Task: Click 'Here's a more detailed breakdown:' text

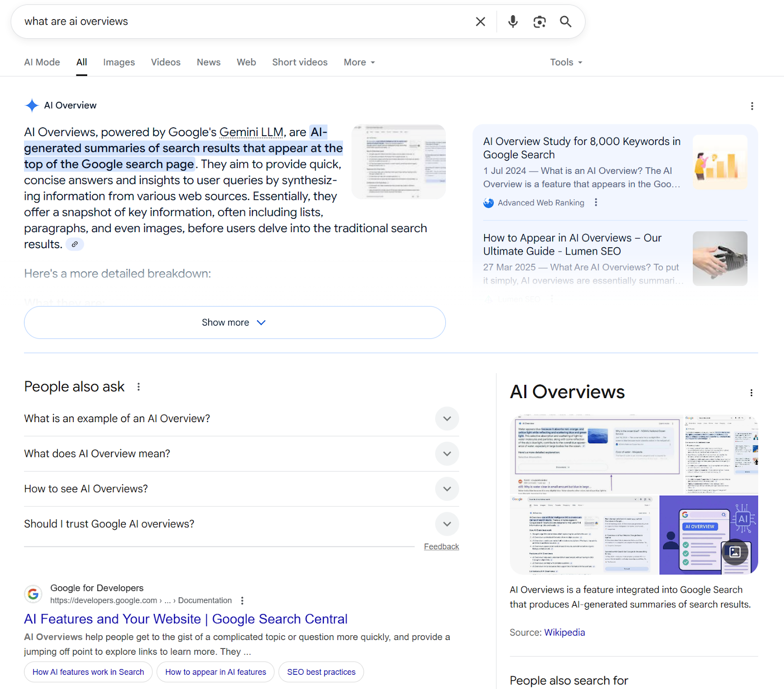Action: click(x=118, y=273)
